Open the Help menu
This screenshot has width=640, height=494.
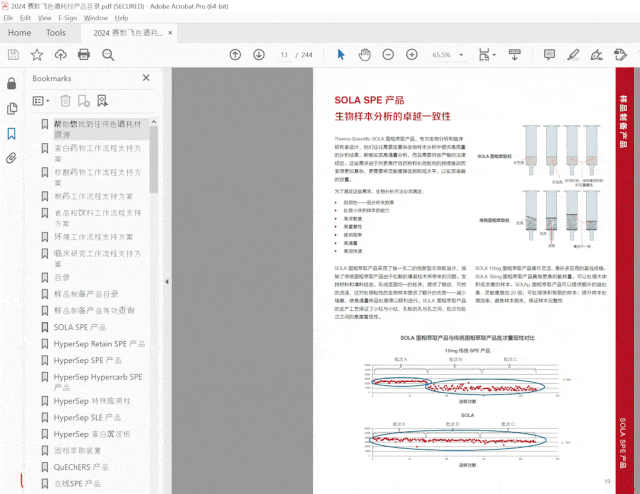pyautogui.click(x=121, y=18)
